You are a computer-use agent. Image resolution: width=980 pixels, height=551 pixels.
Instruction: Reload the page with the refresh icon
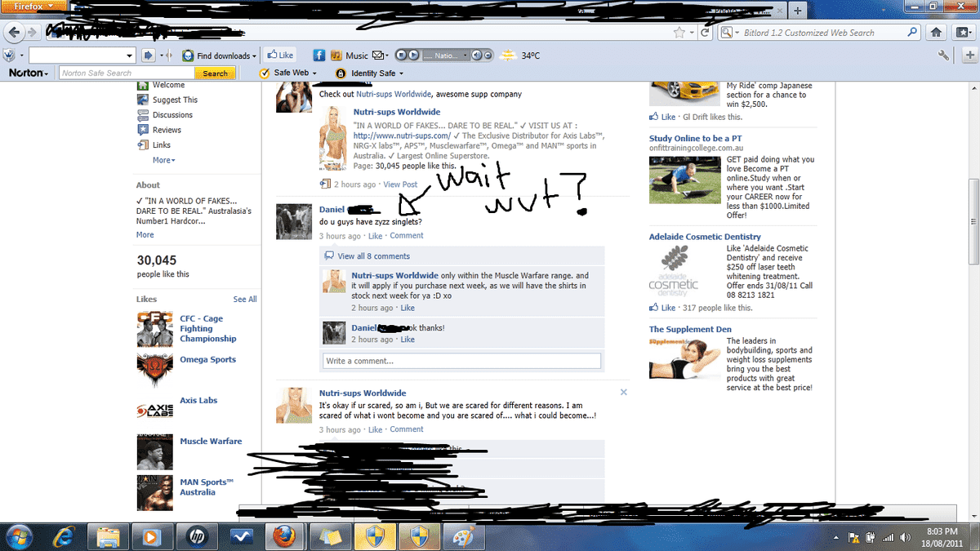point(705,33)
